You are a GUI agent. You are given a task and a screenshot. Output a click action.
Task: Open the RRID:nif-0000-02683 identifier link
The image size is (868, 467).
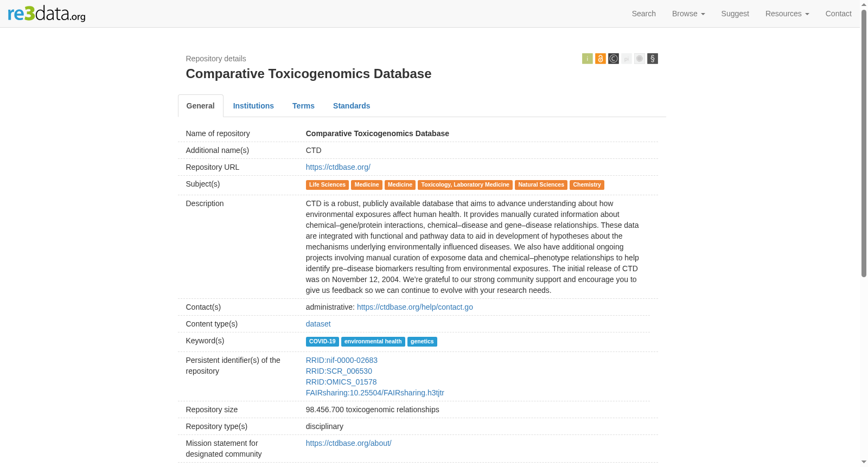coord(342,360)
